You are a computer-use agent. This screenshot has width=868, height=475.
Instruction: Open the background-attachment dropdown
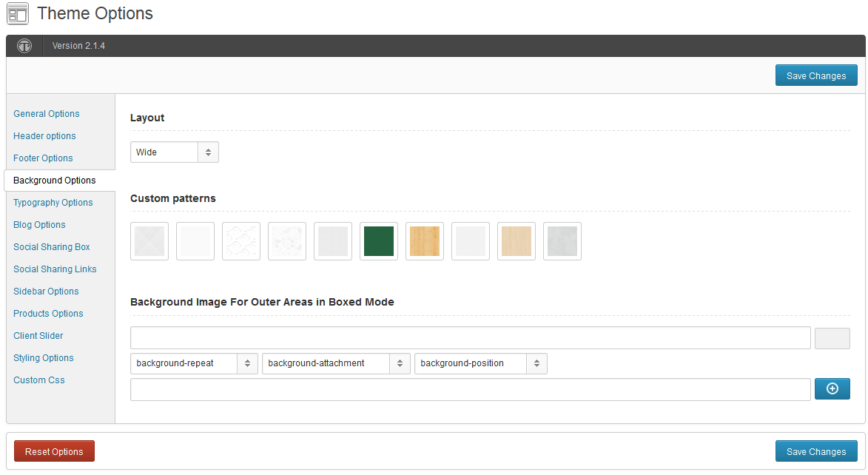336,364
